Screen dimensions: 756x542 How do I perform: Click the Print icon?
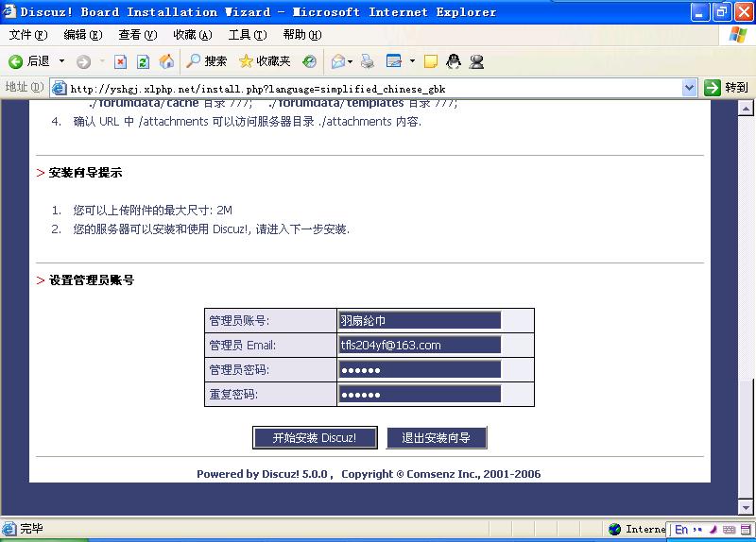(x=368, y=61)
